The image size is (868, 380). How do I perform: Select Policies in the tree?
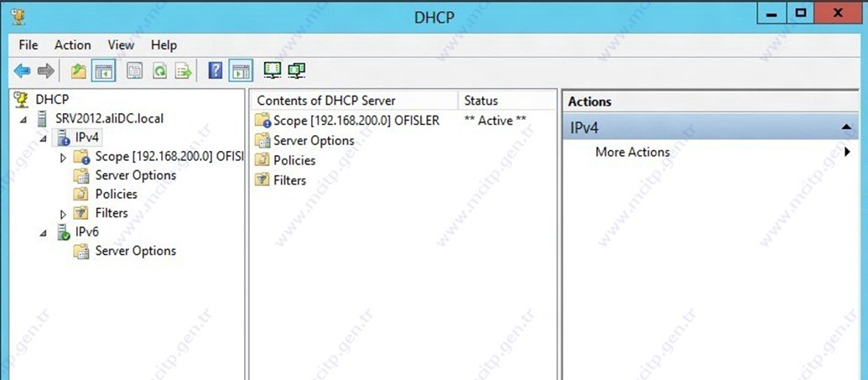point(117,194)
